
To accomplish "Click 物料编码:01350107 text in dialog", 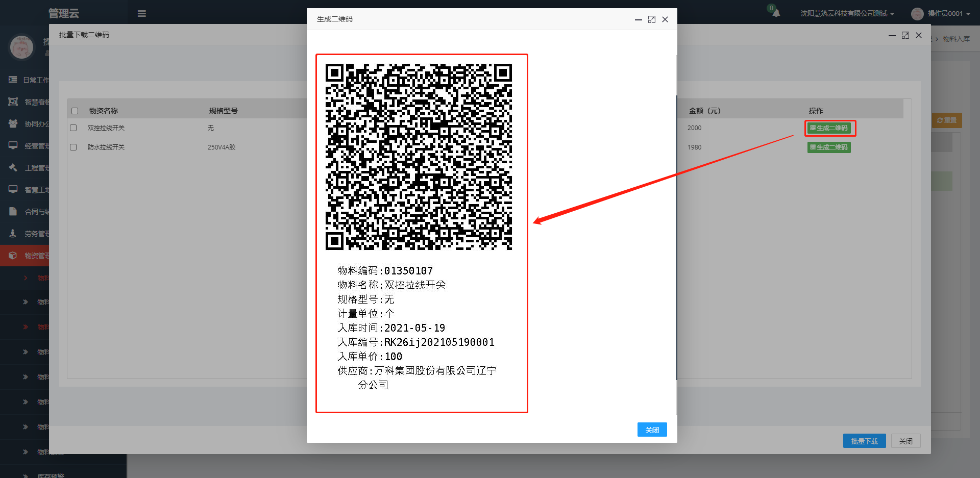I will [x=385, y=271].
